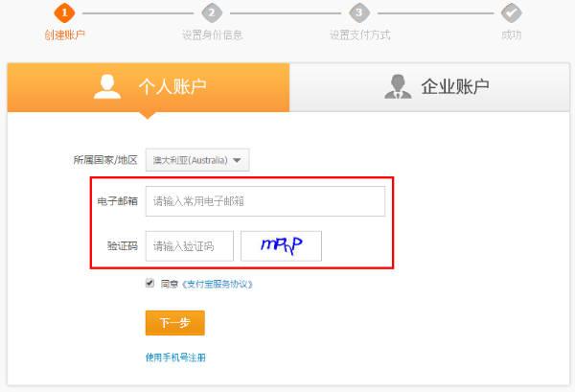Switch to the 企业账户 business account tab
The width and height of the screenshot is (575, 392).
click(429, 87)
